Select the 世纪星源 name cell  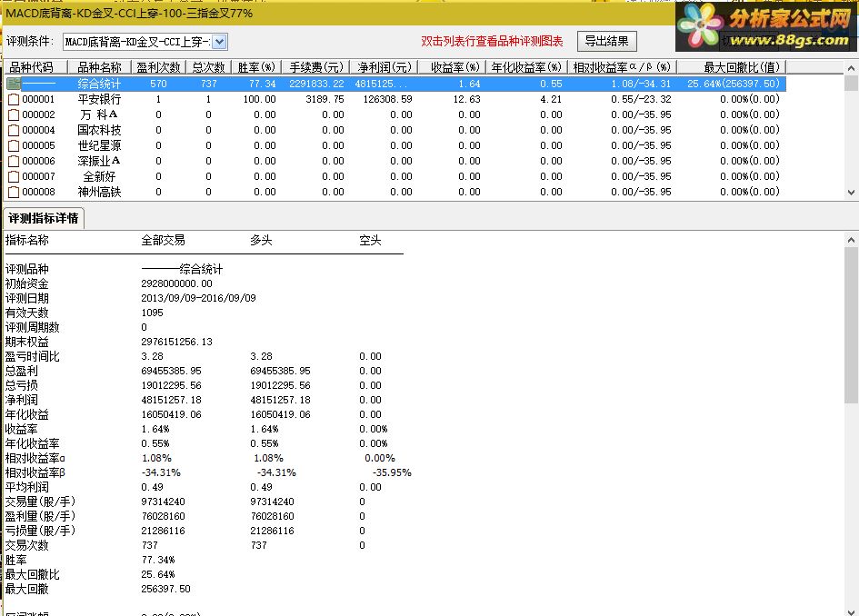pyautogui.click(x=99, y=145)
